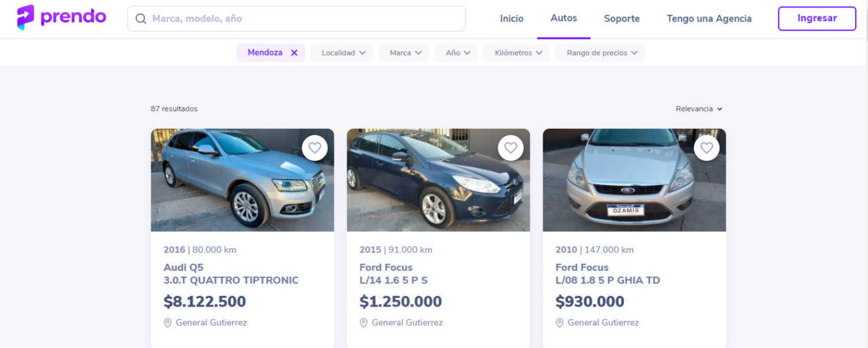Expand the Marca filter

(404, 53)
